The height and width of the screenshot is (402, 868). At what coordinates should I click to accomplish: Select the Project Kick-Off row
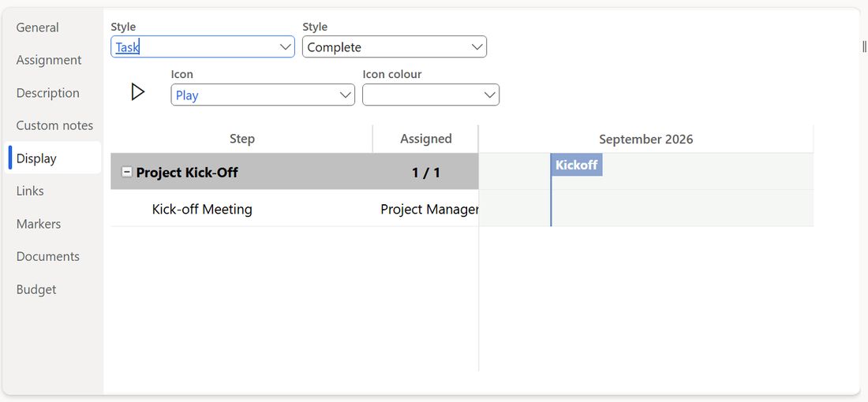point(294,172)
